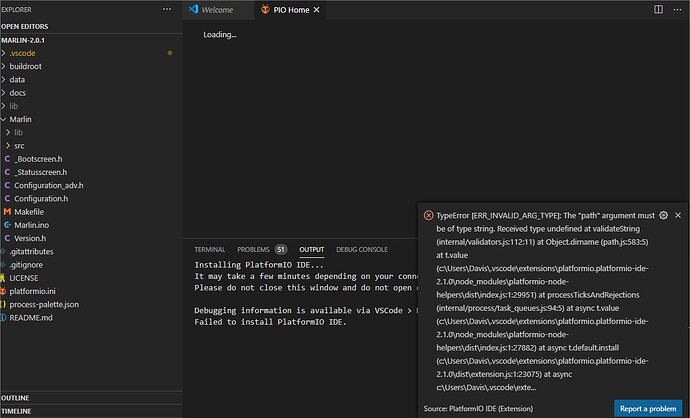The height and width of the screenshot is (418, 690).
Task: Click 'Installing PlatformIO IDE...' output line
Action: [x=259, y=264]
